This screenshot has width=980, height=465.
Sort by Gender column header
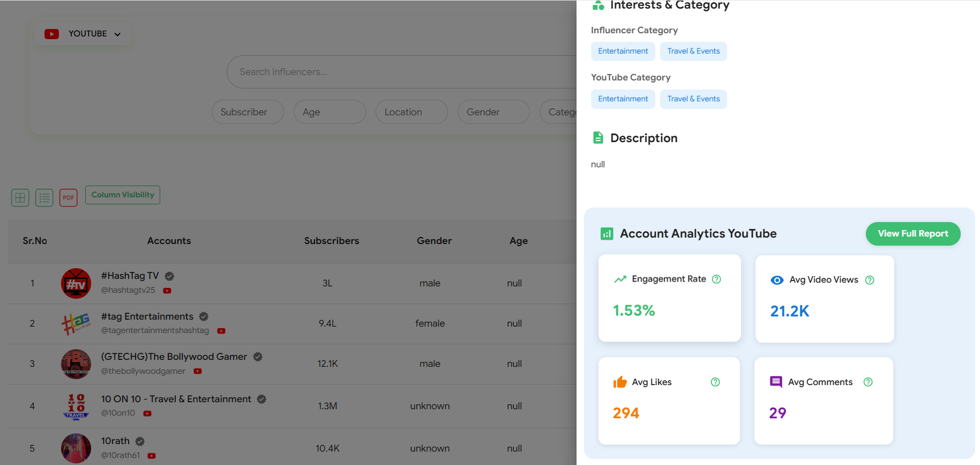(x=434, y=241)
